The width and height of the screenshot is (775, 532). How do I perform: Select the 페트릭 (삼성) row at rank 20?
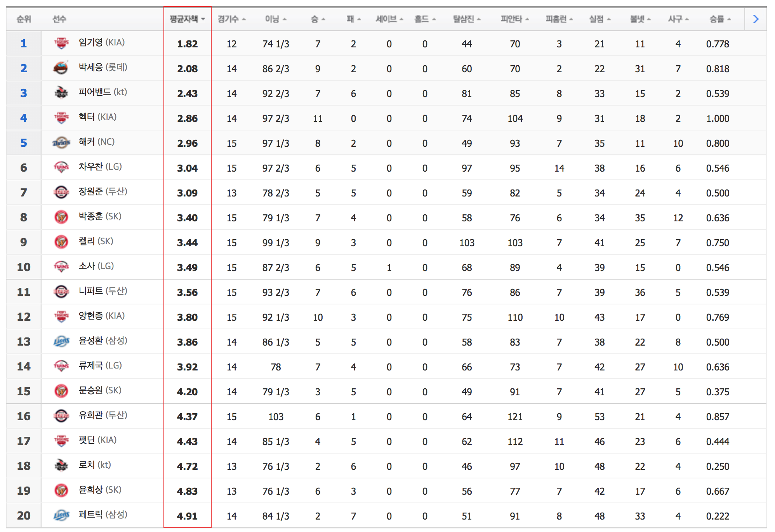point(386,515)
